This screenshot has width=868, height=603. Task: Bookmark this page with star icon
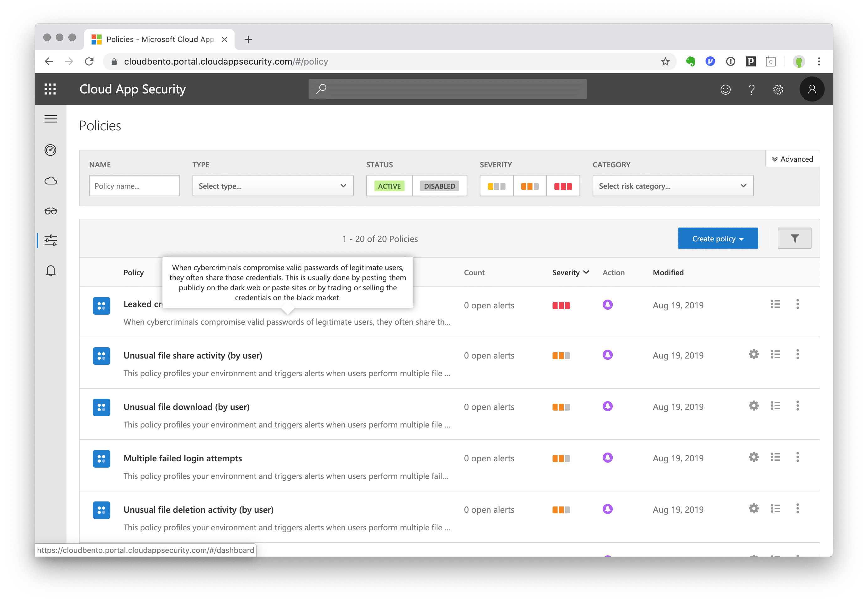[x=665, y=61]
